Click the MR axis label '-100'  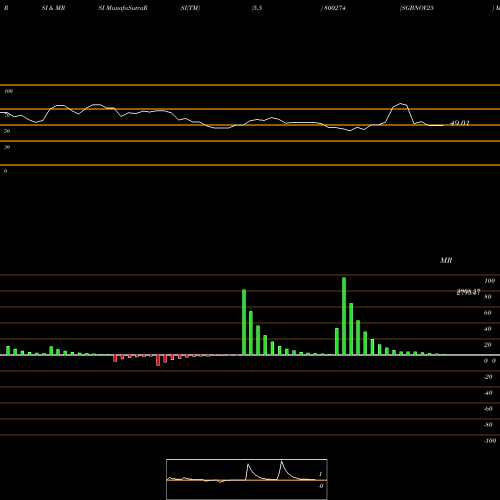pos(490,441)
